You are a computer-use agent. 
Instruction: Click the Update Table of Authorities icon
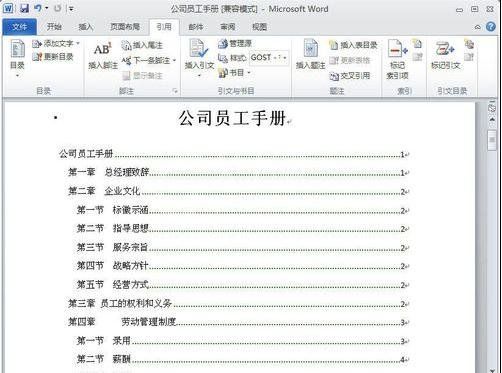[469, 57]
